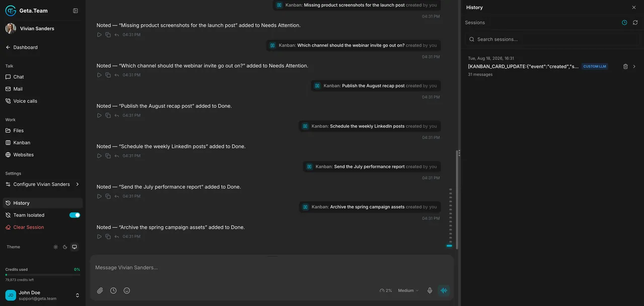Open scheduled messages clock icon in composer
The height and width of the screenshot is (306, 644).
click(x=113, y=290)
